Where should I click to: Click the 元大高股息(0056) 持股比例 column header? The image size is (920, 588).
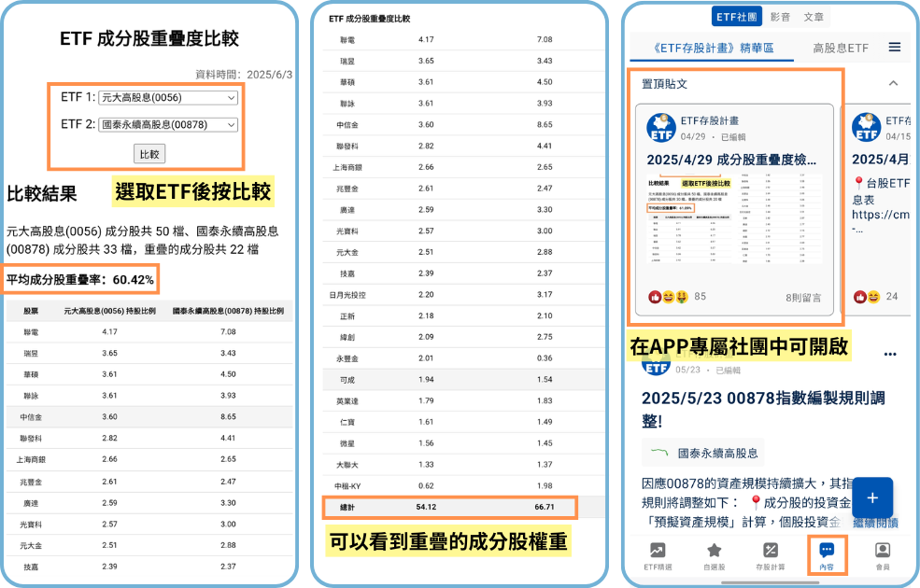pos(109,311)
